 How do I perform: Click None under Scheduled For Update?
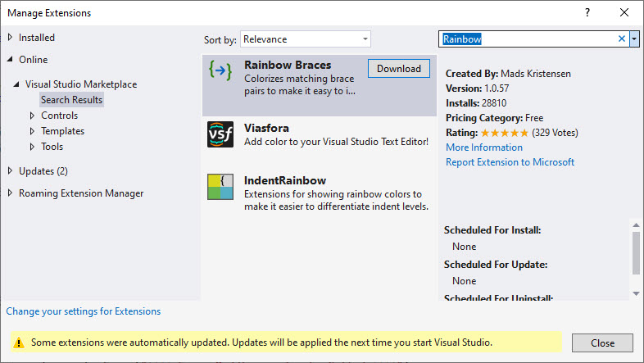coord(464,281)
